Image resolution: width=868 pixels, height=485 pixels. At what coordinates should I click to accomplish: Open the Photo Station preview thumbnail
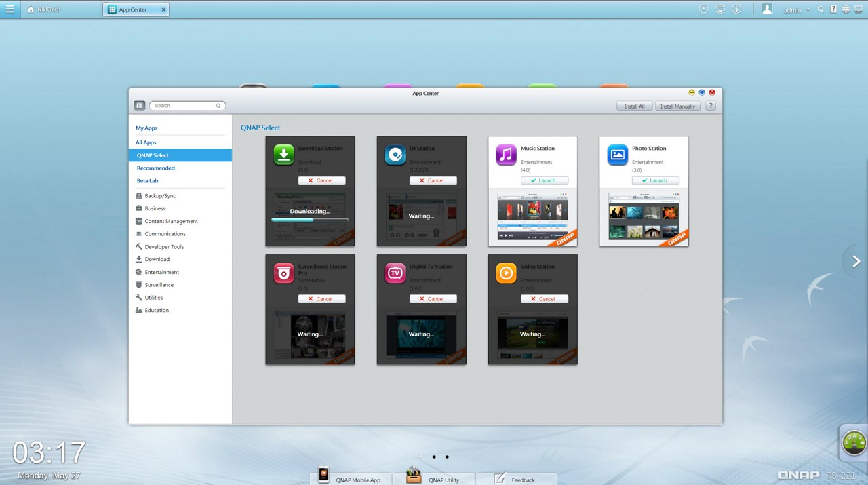644,216
